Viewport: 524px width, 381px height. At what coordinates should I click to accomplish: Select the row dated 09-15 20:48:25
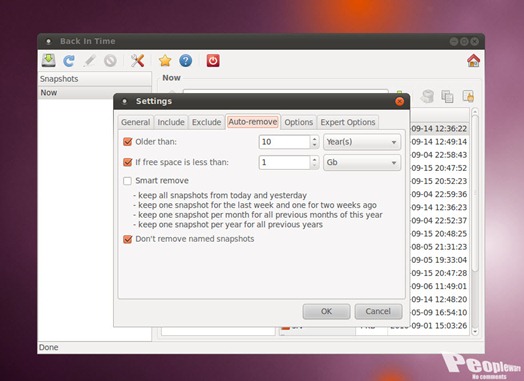439,234
